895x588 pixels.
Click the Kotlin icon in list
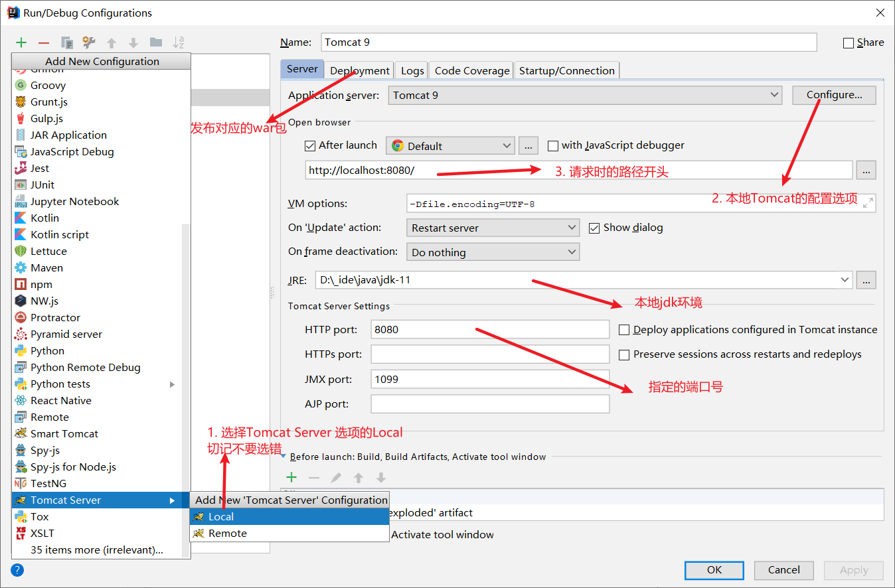pos(21,218)
